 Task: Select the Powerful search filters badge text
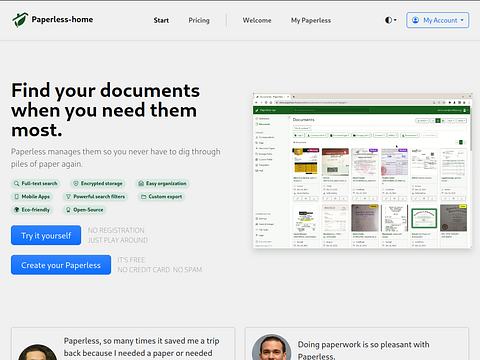(99, 197)
